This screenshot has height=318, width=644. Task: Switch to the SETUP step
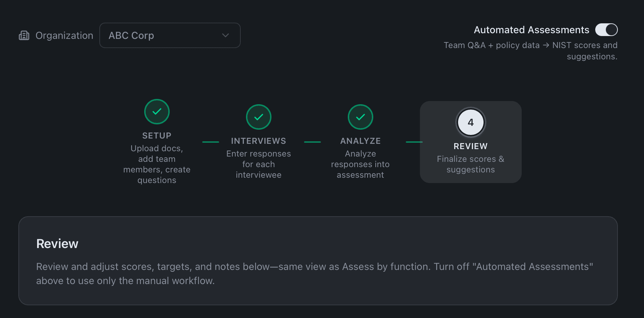pyautogui.click(x=157, y=135)
